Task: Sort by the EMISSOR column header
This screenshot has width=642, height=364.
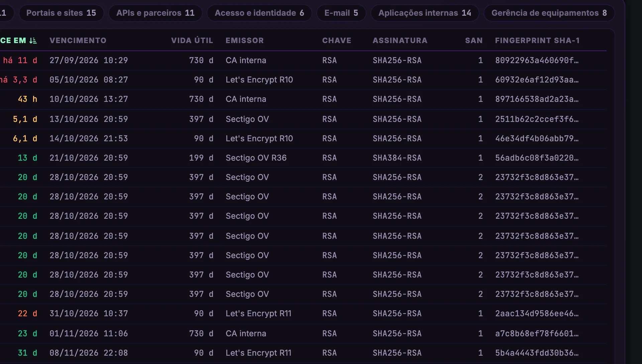Action: [x=245, y=41]
